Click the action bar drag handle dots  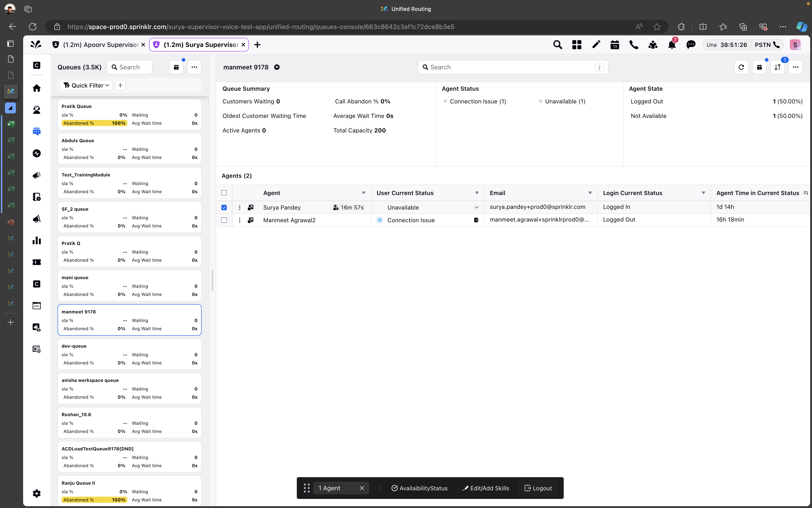click(x=306, y=488)
